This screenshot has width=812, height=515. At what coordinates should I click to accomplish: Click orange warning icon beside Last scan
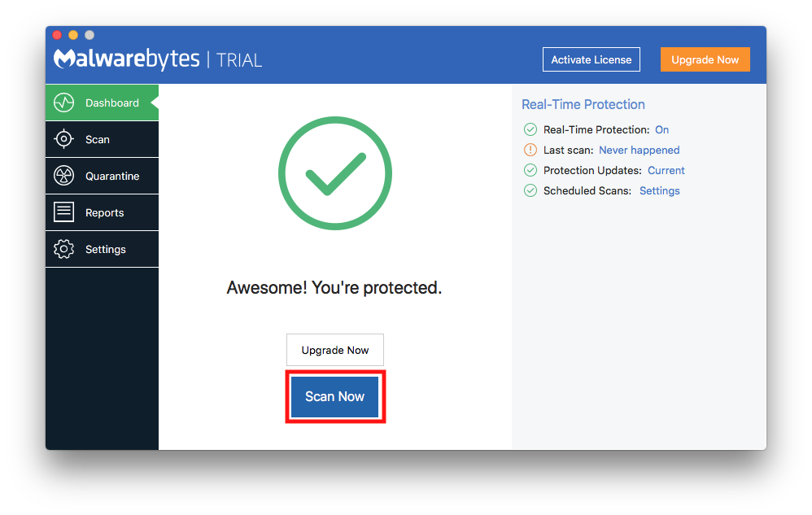(x=530, y=150)
